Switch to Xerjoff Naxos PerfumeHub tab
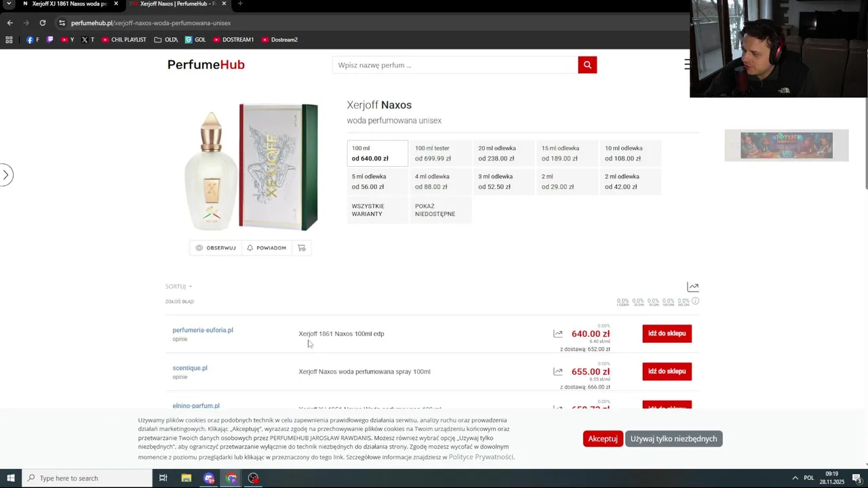Viewport: 868px width, 488px height. (x=178, y=4)
